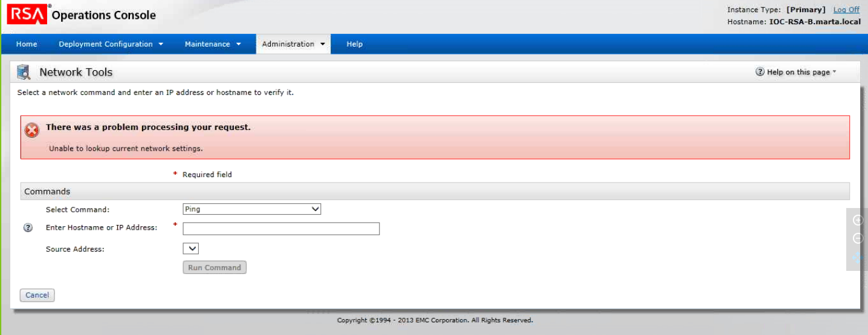Click the RSA logo in header
This screenshot has height=335, width=868.
pos(27,15)
